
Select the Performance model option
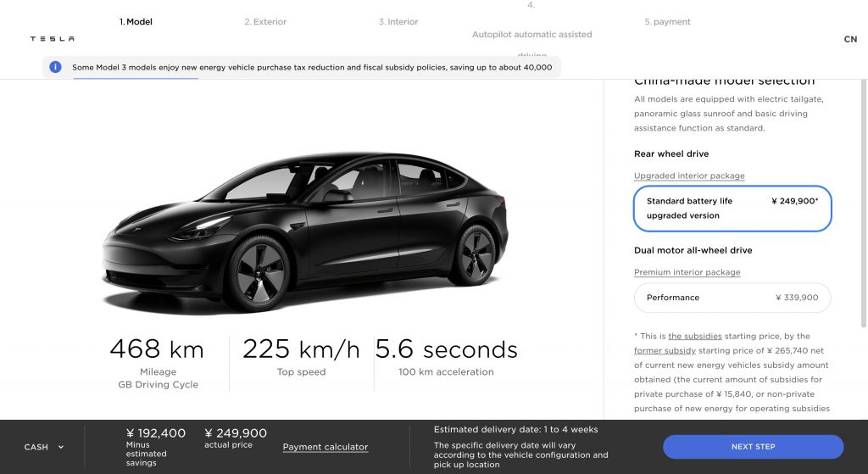click(732, 298)
